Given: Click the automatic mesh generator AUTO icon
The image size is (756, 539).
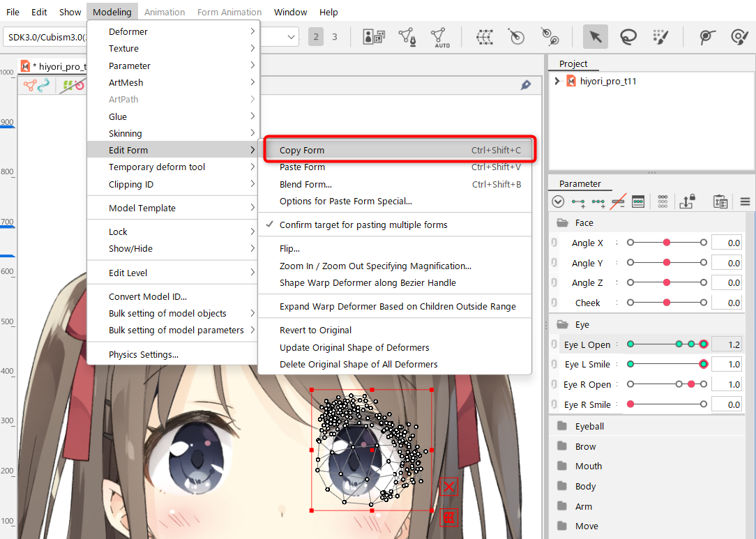Looking at the screenshot, I should click(x=439, y=37).
